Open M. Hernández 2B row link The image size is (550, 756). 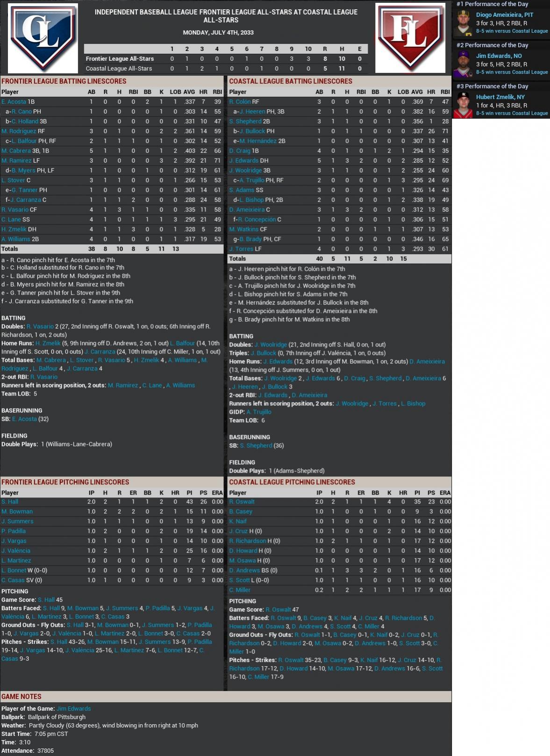[258, 141]
